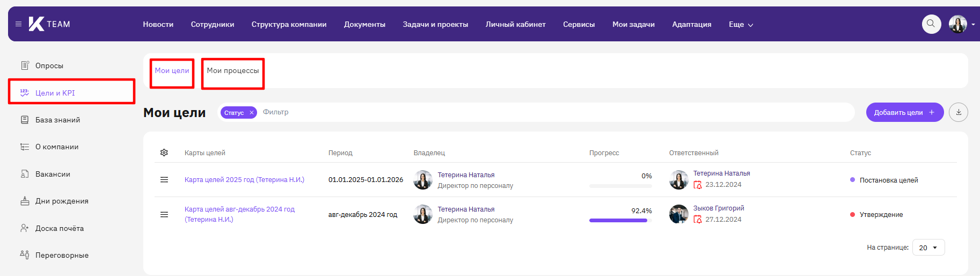980x276 pixels.
Task: Click the download icon button
Action: click(959, 112)
